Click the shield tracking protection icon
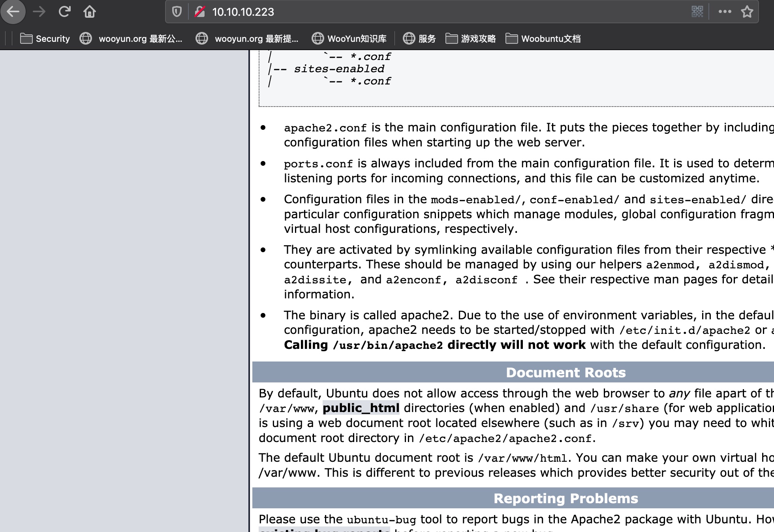 (x=177, y=12)
